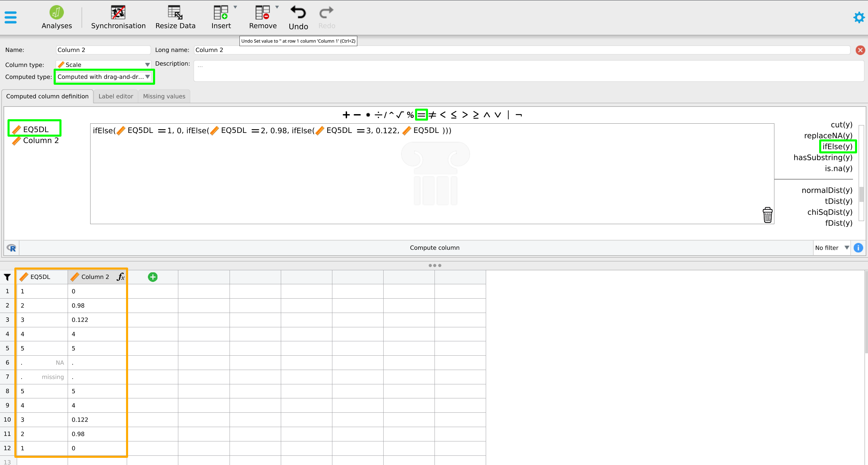This screenshot has height=465, width=868.
Task: Open the Column type Scale dropdown
Action: point(103,65)
